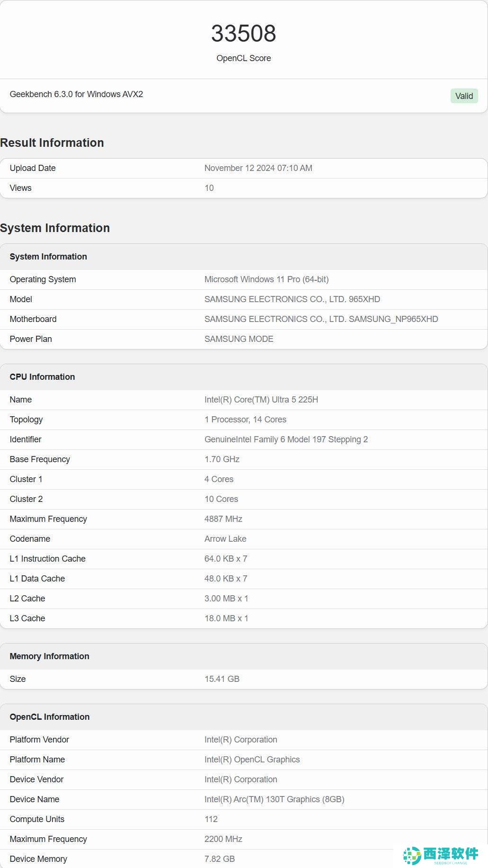This screenshot has height=868, width=488.
Task: Click the Upload Date row label
Action: click(x=33, y=168)
